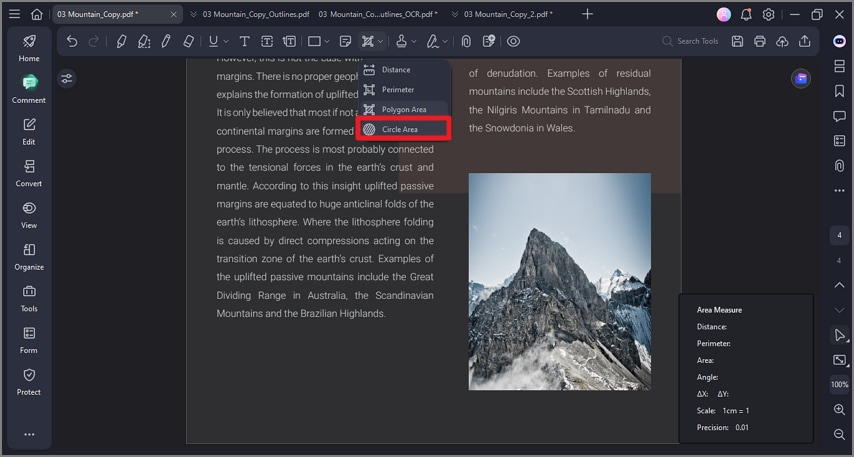Open the Comment section in left sidebar

29,89
